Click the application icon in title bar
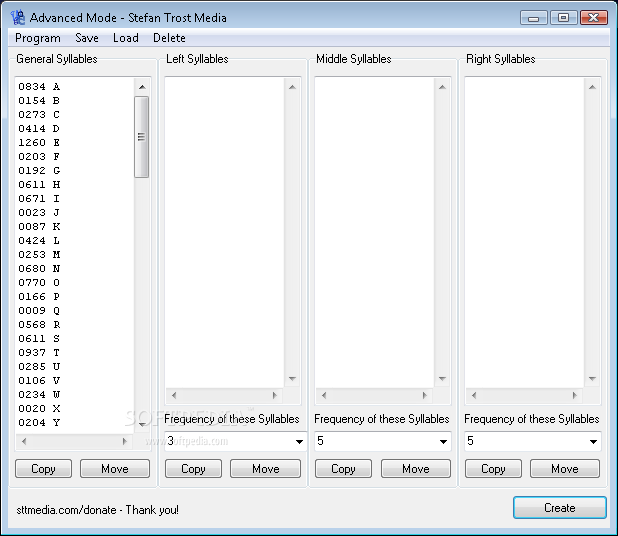 pyautogui.click(x=18, y=17)
